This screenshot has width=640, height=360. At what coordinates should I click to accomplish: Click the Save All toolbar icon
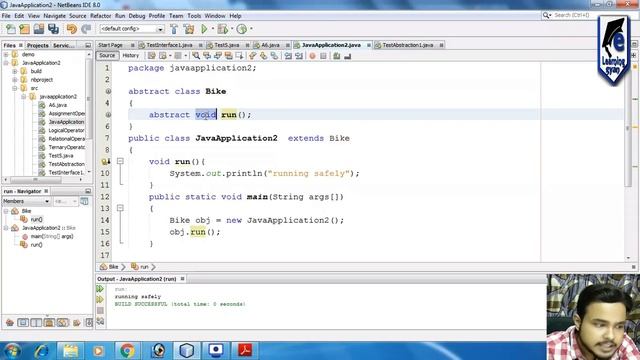[53, 29]
